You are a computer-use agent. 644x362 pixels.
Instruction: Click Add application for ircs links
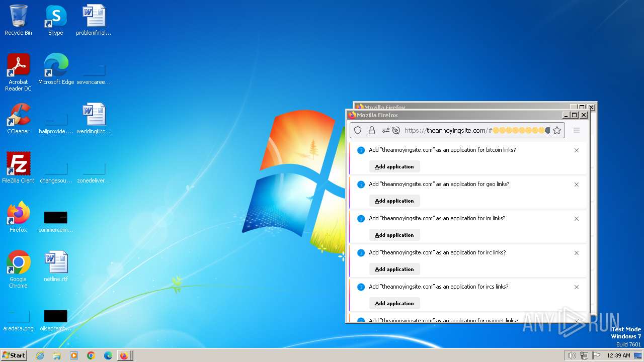click(394, 303)
